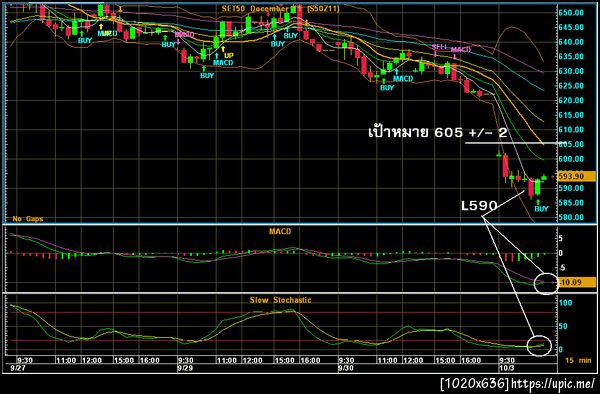
Task: Select the 10/3 date label on time axis
Action: (507, 368)
